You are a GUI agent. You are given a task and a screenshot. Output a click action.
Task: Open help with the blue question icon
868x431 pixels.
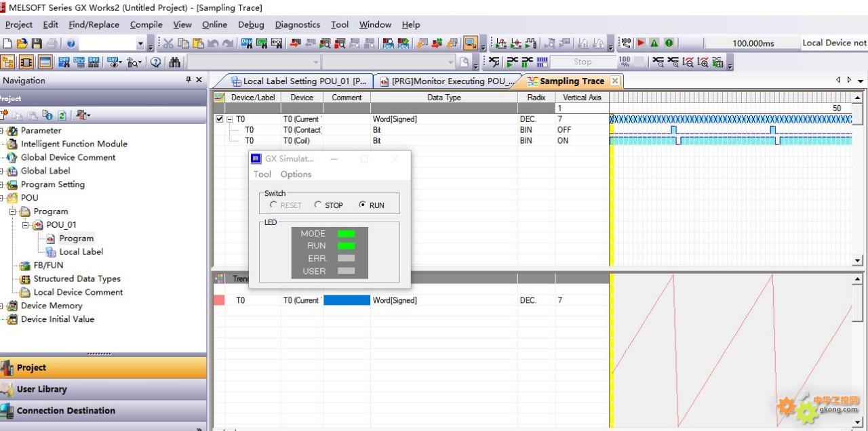coord(71,43)
